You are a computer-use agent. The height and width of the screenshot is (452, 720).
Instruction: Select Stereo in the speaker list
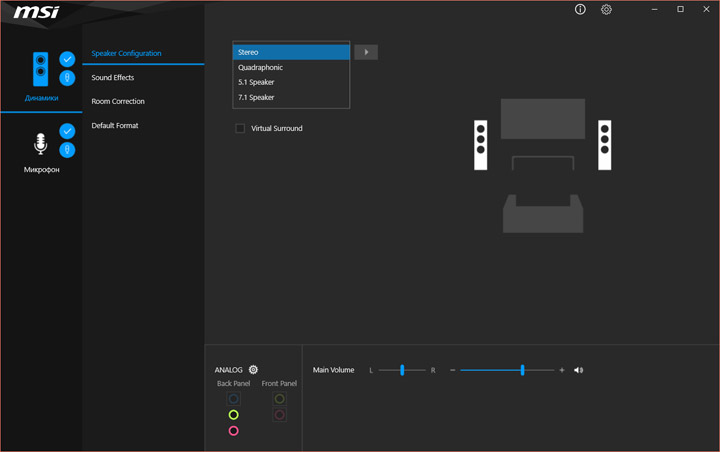(x=291, y=52)
